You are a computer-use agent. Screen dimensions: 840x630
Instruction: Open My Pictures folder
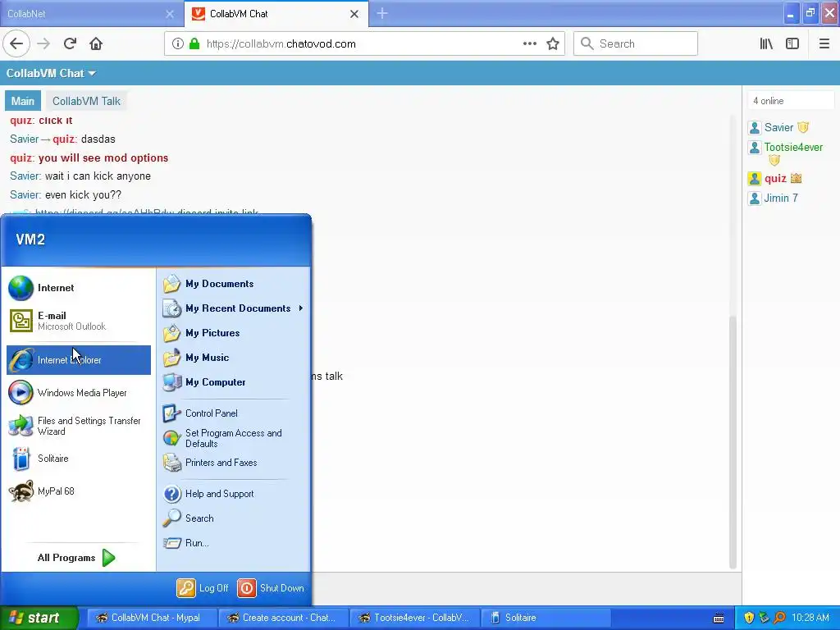tap(234, 333)
